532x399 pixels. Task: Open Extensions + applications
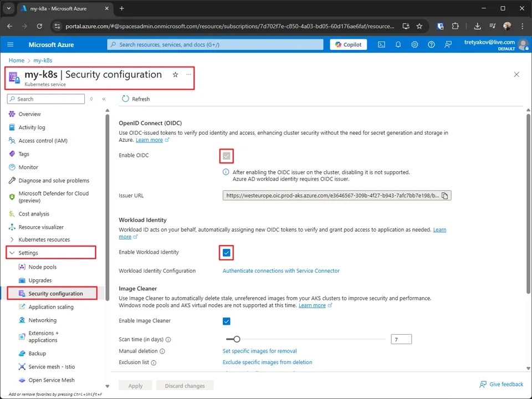(x=43, y=336)
